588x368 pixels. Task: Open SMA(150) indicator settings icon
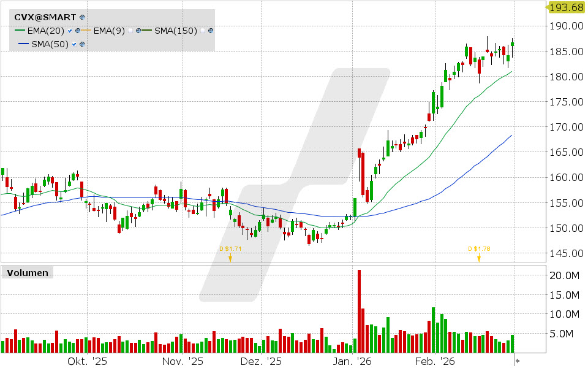(210, 30)
